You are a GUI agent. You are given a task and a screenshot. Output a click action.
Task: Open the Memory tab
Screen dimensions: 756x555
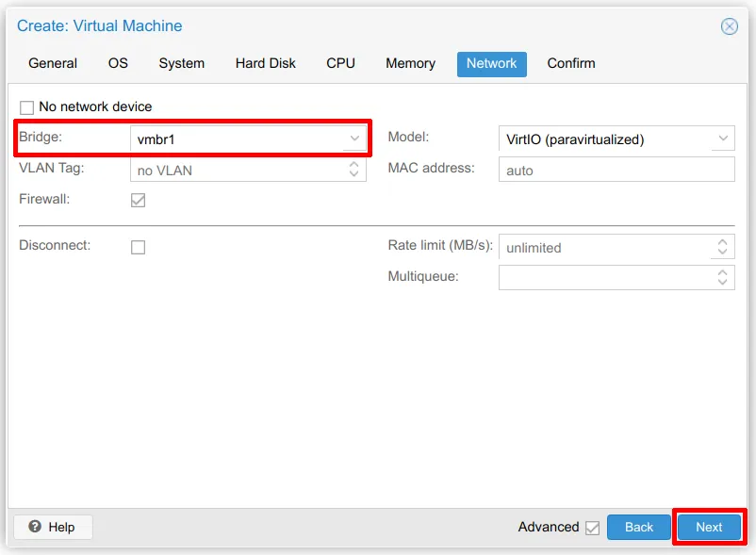pos(410,63)
